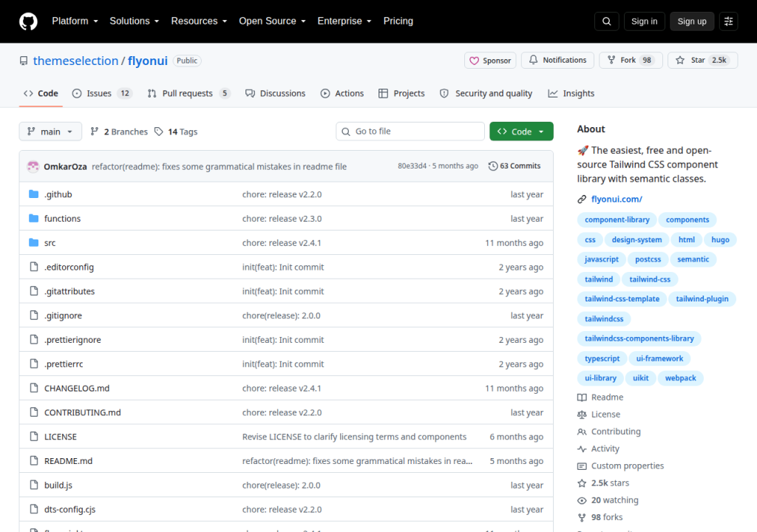Open the 98 forks link in About

click(x=607, y=517)
